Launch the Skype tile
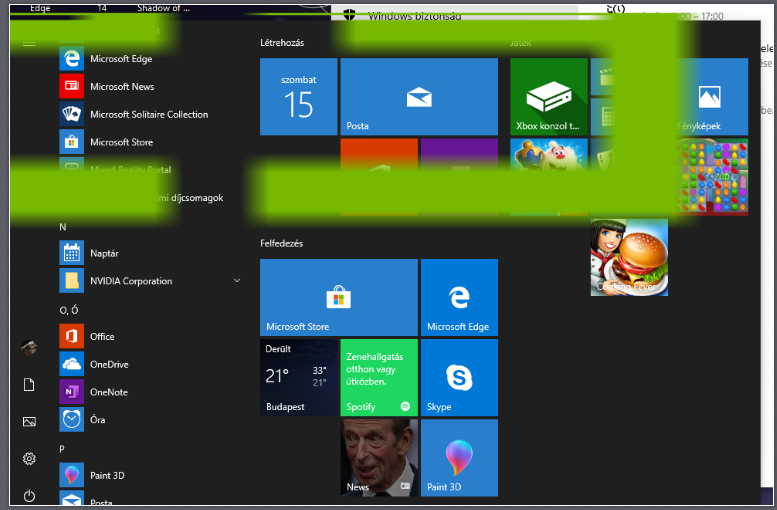Screen dimensions: 777x510 459,378
